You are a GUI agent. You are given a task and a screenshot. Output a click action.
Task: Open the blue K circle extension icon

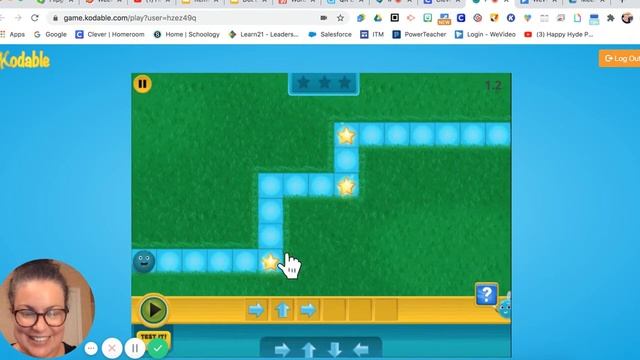(511, 18)
